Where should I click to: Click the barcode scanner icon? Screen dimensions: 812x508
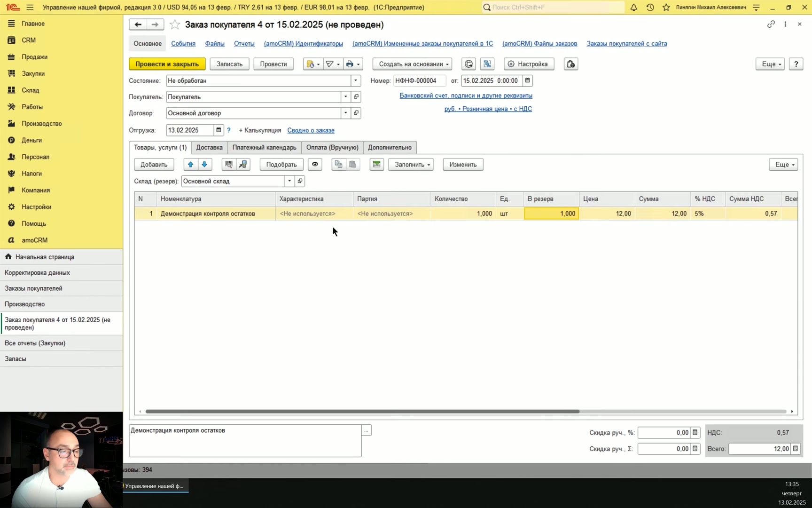229,164
